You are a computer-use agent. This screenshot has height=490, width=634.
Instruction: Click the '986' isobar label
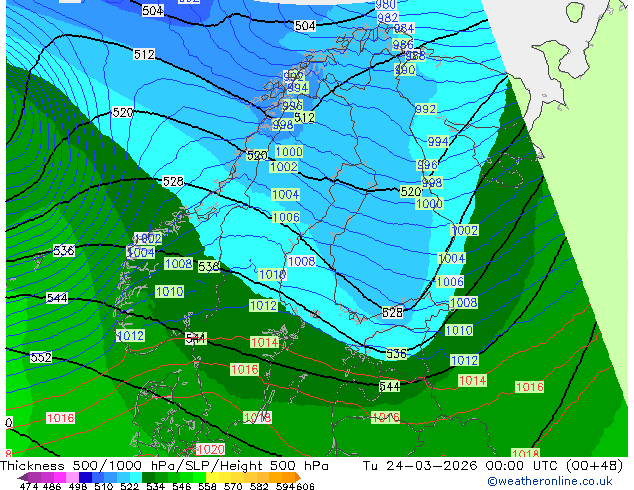click(x=403, y=44)
